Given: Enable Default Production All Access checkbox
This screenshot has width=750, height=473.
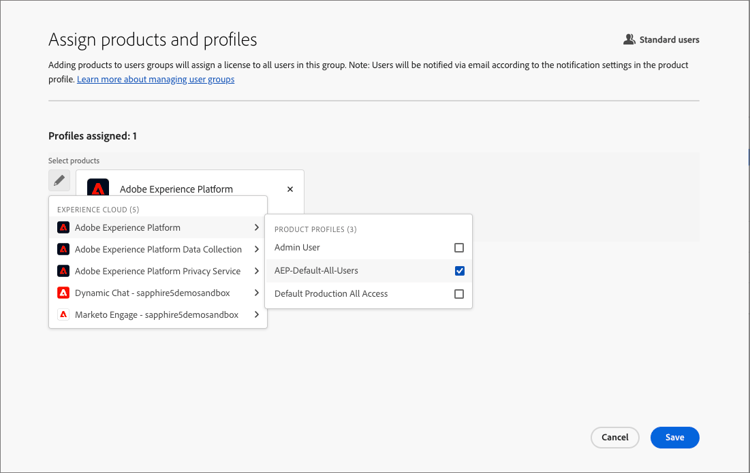Looking at the screenshot, I should tap(459, 294).
